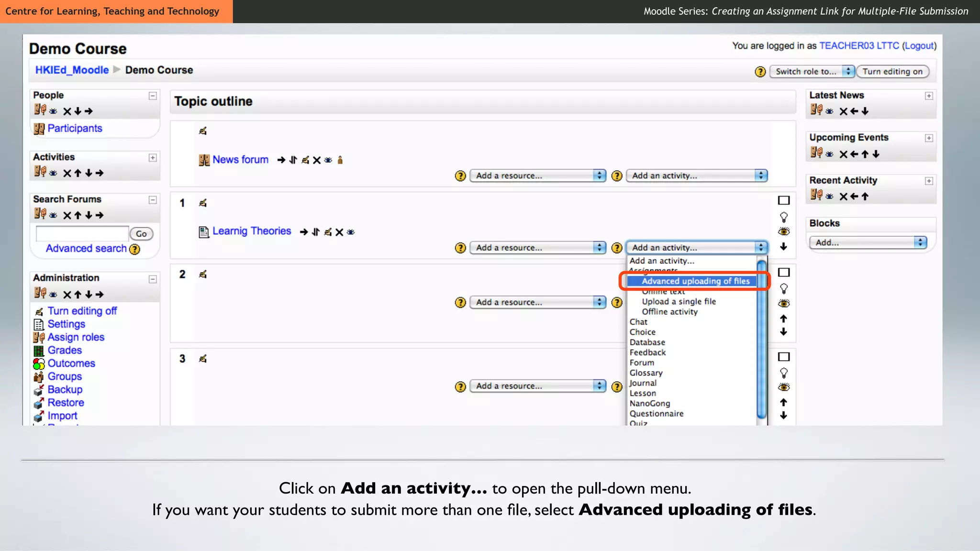Click the move icon next to News forum
Screen dimensions: 980x551
click(x=293, y=160)
